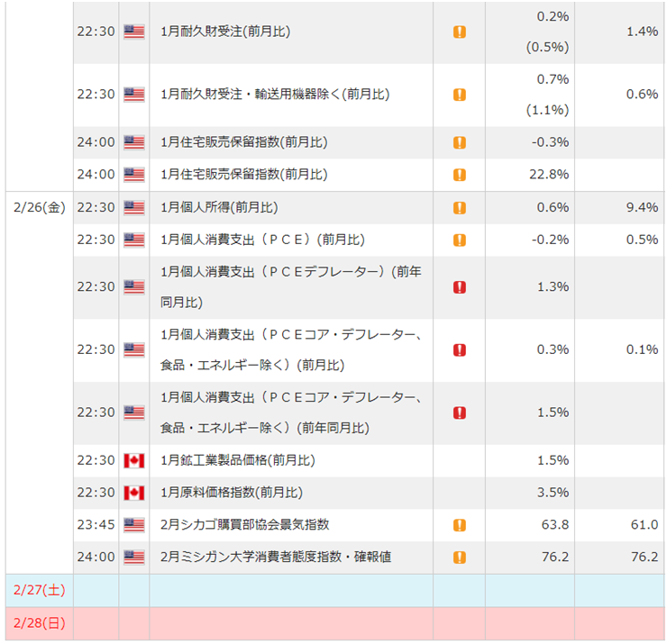Click the 63.8 value for シカゴ購買部協会
Screen dimensions: 667x644
555,525
